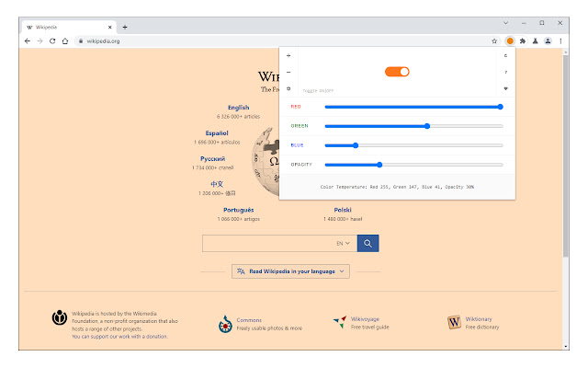Open the Português Wikipedia link

239,210
